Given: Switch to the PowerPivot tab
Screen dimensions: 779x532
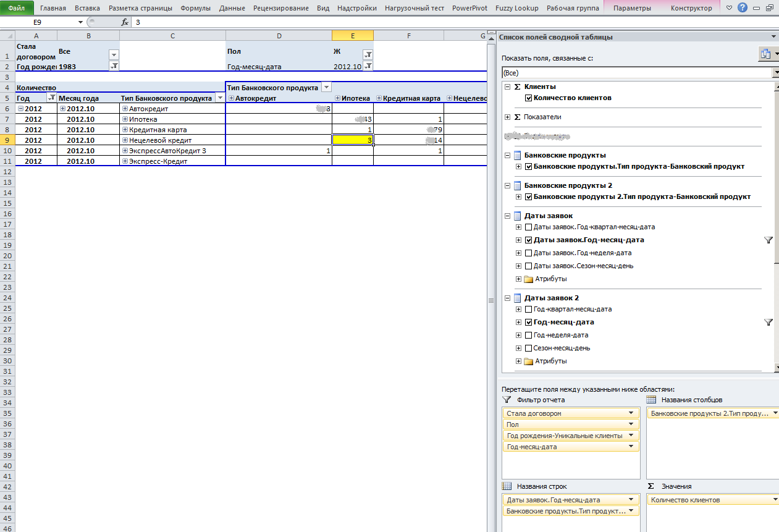Looking at the screenshot, I should coord(469,8).
